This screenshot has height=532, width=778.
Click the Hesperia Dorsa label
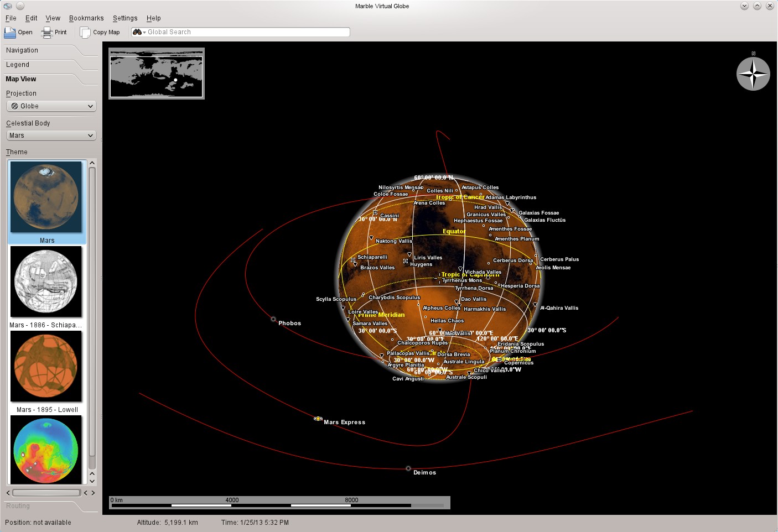tap(520, 286)
